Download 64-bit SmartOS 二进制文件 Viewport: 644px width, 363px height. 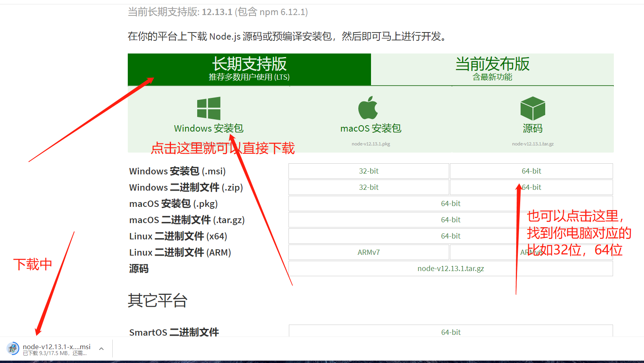(451, 331)
